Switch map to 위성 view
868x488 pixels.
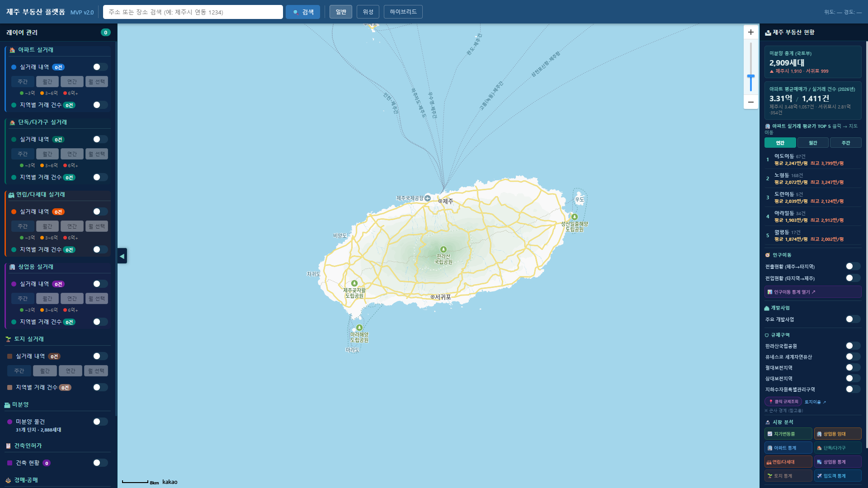point(368,12)
